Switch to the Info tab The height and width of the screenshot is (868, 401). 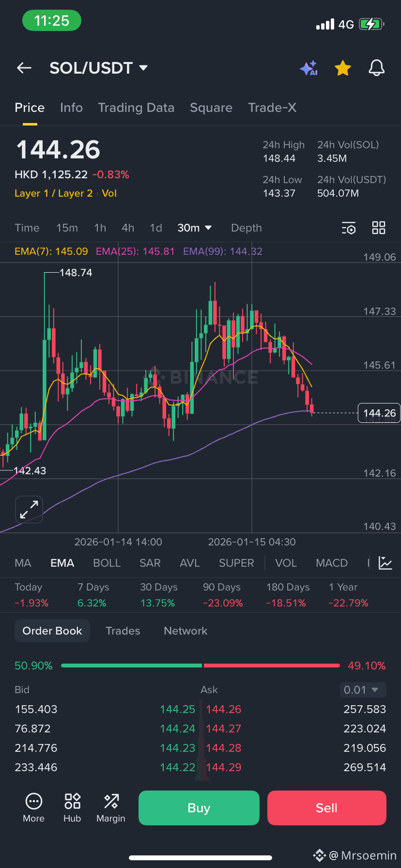tap(71, 108)
